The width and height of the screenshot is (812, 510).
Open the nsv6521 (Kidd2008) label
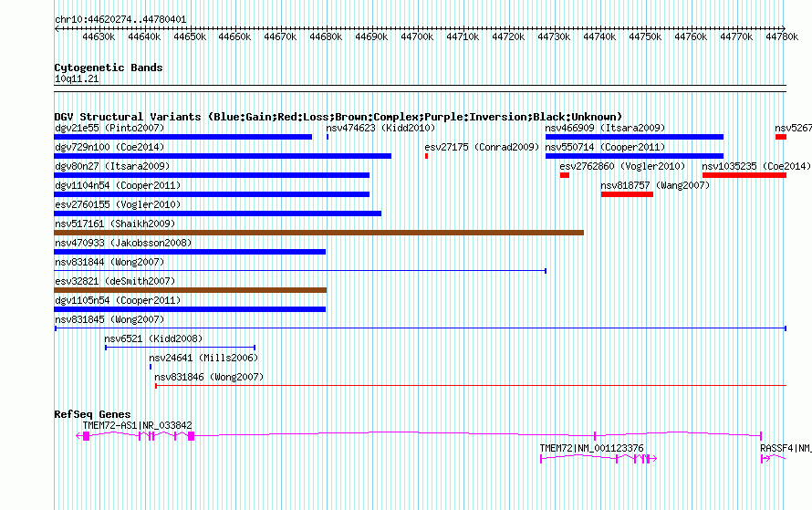click(x=153, y=338)
